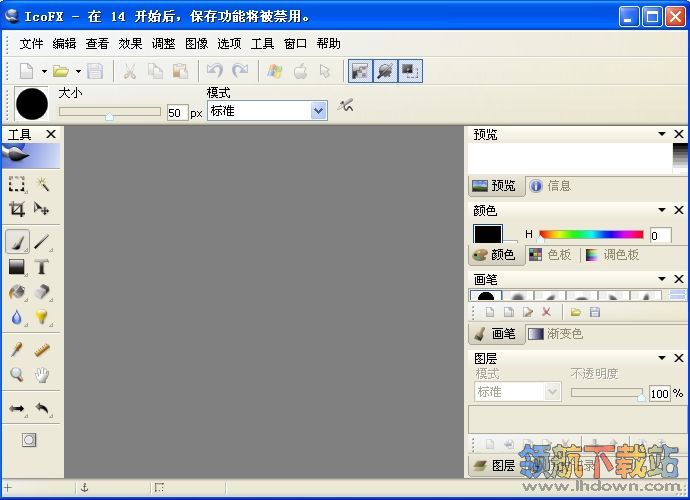Click the 预览 tab

[496, 186]
